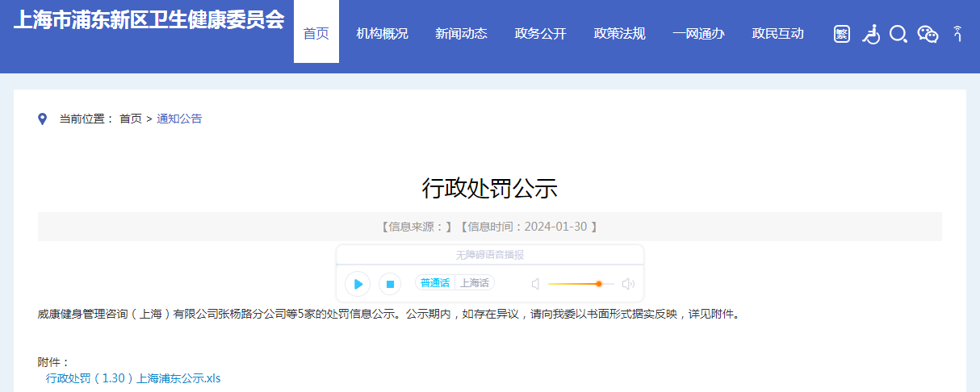The image size is (980, 392).
Task: Open the 机构概况 menu
Action: [x=382, y=34]
